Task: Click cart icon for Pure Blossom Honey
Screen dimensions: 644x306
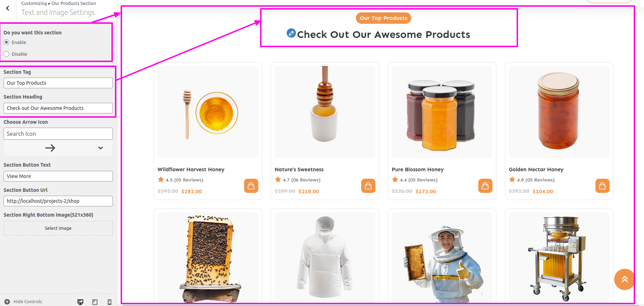Action: pyautogui.click(x=485, y=186)
